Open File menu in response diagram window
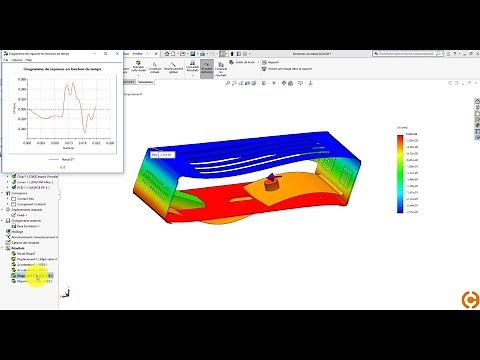 pos(5,60)
